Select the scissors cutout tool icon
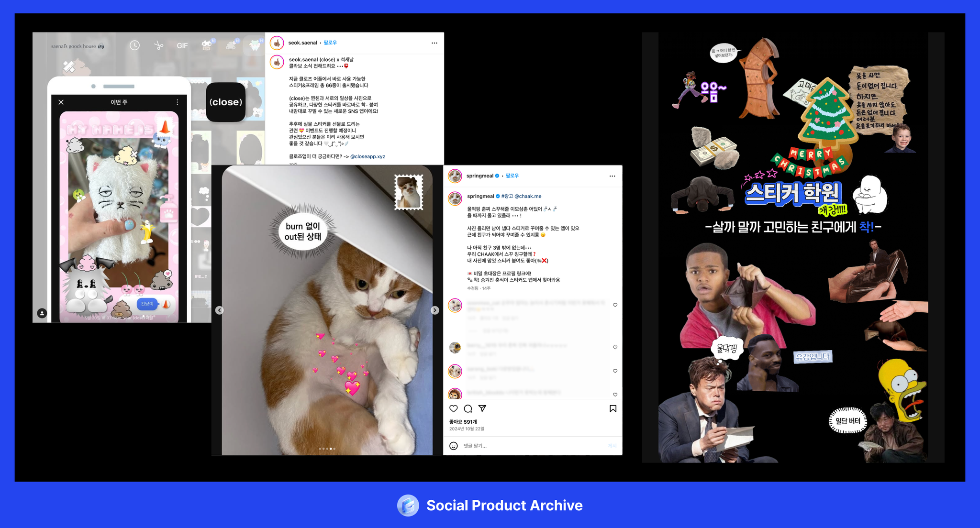The height and width of the screenshot is (528, 980). (158, 45)
